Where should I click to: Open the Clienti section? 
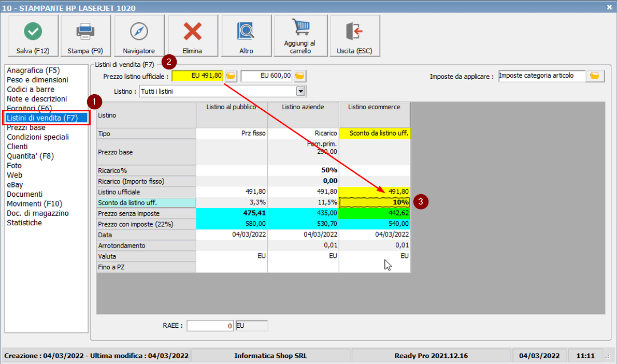(17, 146)
